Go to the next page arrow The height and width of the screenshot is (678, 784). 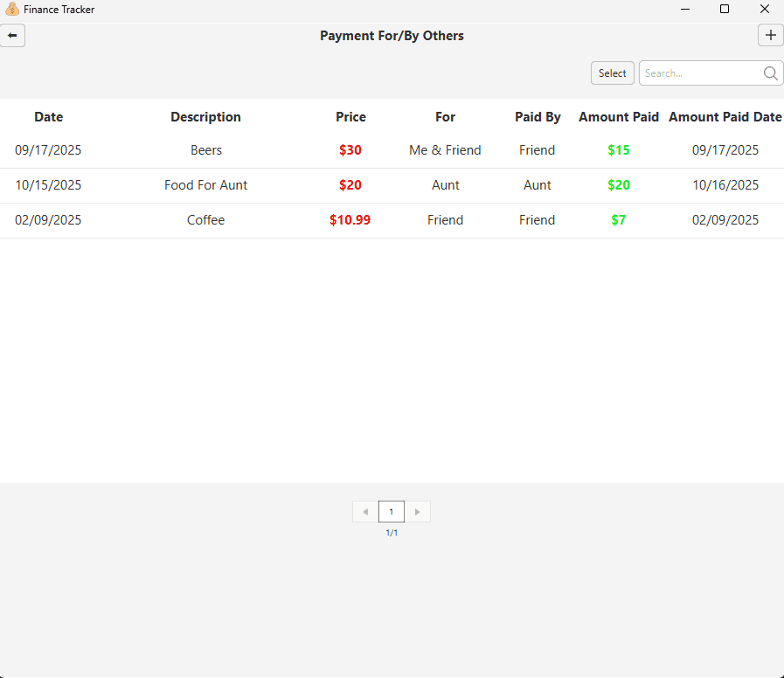(418, 512)
